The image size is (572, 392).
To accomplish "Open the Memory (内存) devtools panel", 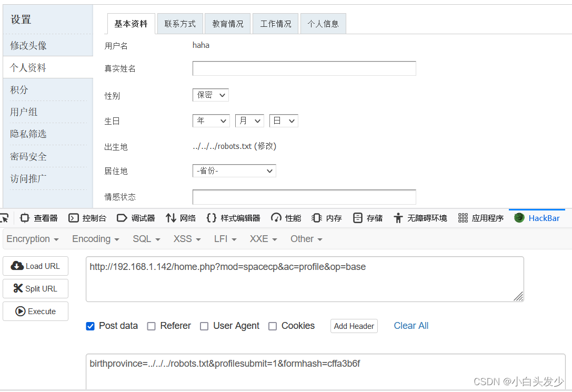I will (326, 218).
